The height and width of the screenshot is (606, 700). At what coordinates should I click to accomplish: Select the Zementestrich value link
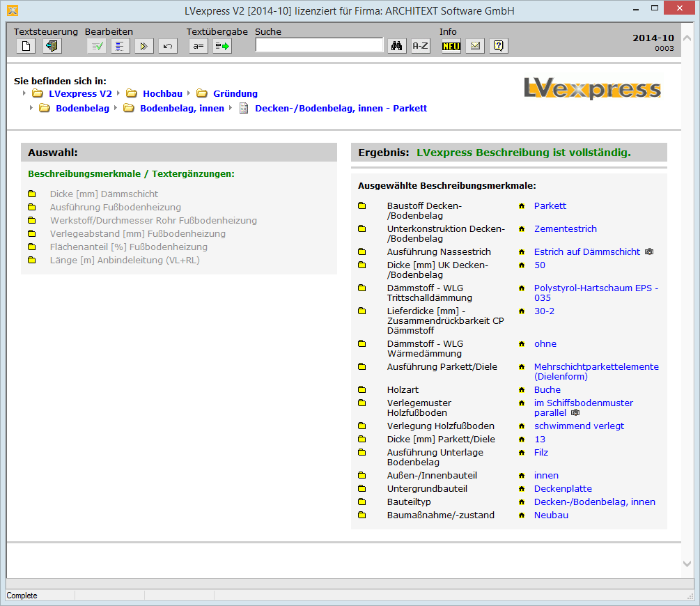(x=566, y=229)
